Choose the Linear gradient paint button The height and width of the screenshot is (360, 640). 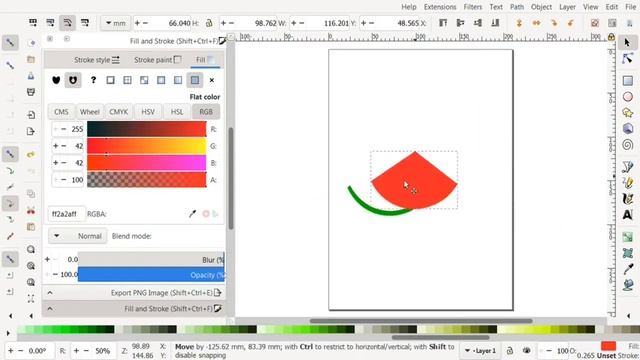point(178,80)
